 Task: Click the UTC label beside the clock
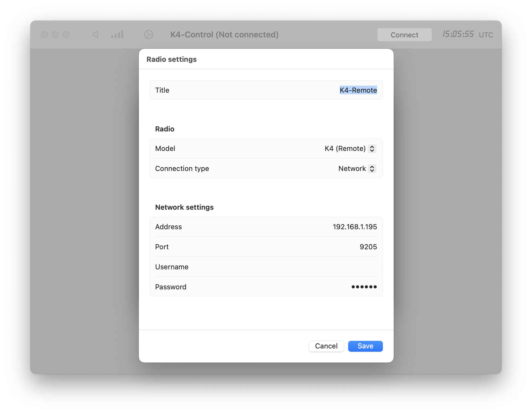click(x=486, y=35)
